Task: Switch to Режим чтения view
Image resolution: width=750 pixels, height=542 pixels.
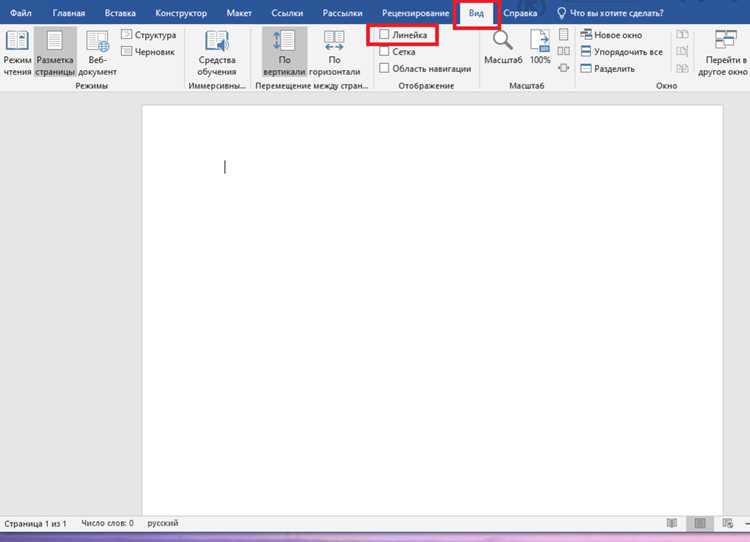Action: tap(17, 53)
